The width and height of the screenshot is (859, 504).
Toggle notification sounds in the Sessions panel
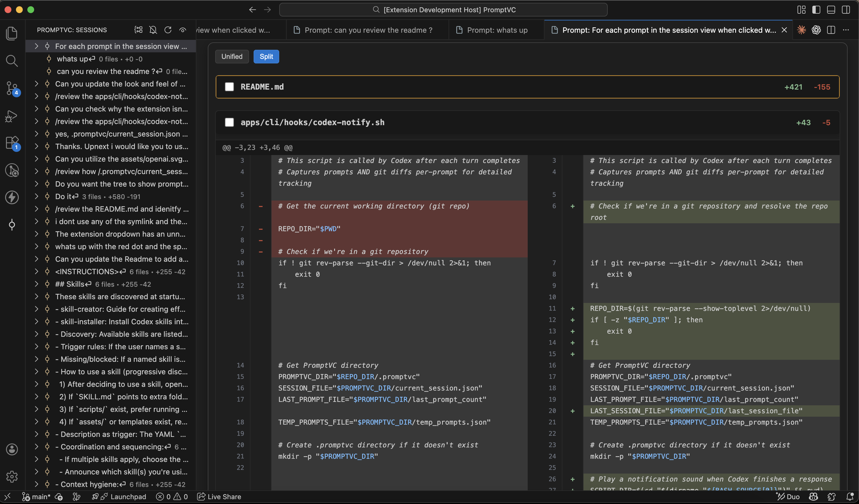[x=153, y=30]
